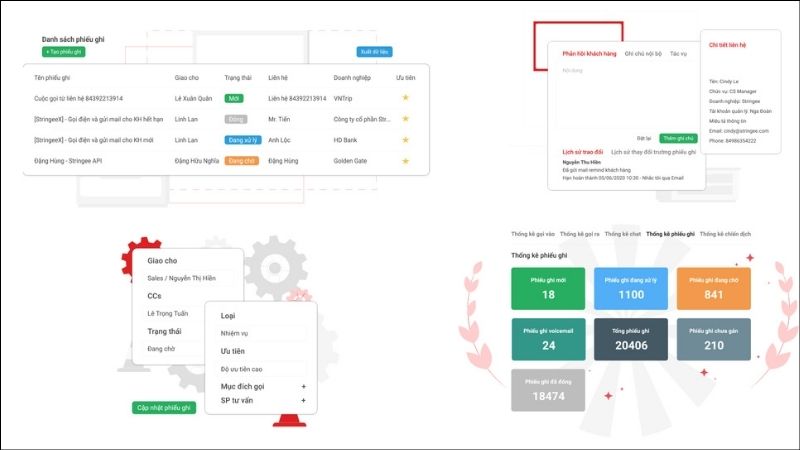Open the 'Thống kê chat' tab
The height and width of the screenshot is (450, 800).
[x=622, y=234]
